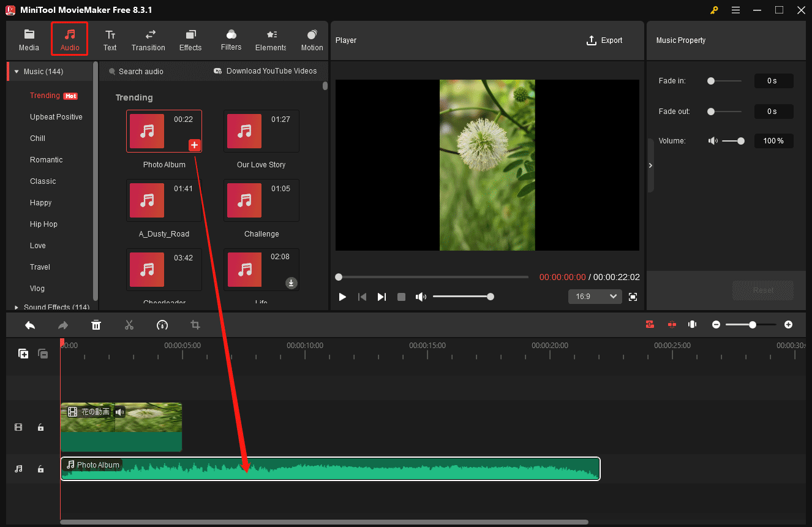Open the 16:9 aspect ratio dropdown
This screenshot has width=812, height=527.
pos(595,297)
